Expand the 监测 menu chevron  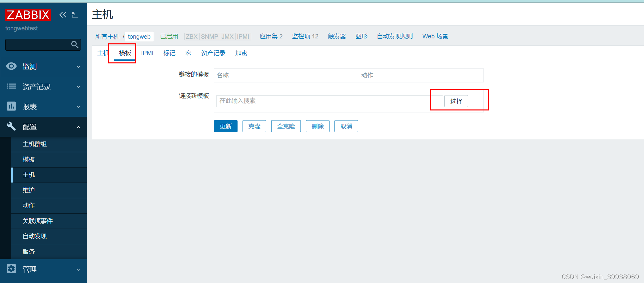(x=79, y=67)
